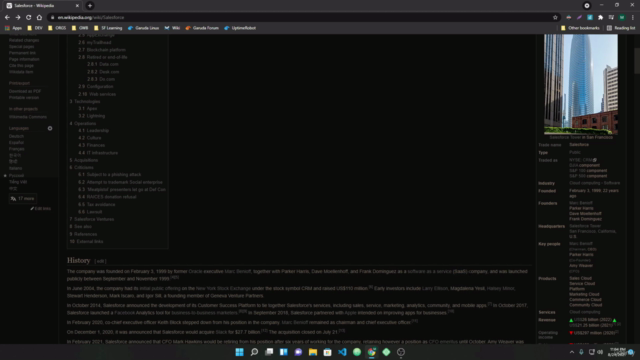Screen dimensions: 640x360
Task: Open the Extensions puzzle piece icon
Action: (x=600, y=18)
